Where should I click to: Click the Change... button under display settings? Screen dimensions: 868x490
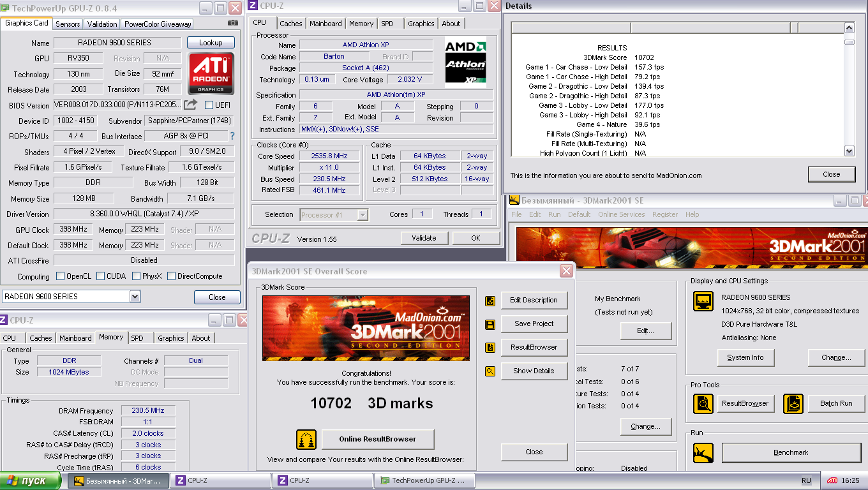point(836,357)
